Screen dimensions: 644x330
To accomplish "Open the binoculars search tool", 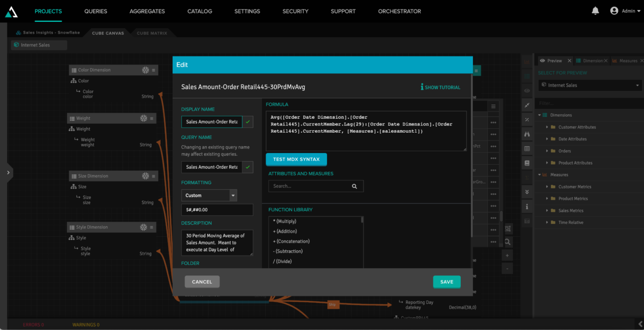I will click(x=527, y=134).
